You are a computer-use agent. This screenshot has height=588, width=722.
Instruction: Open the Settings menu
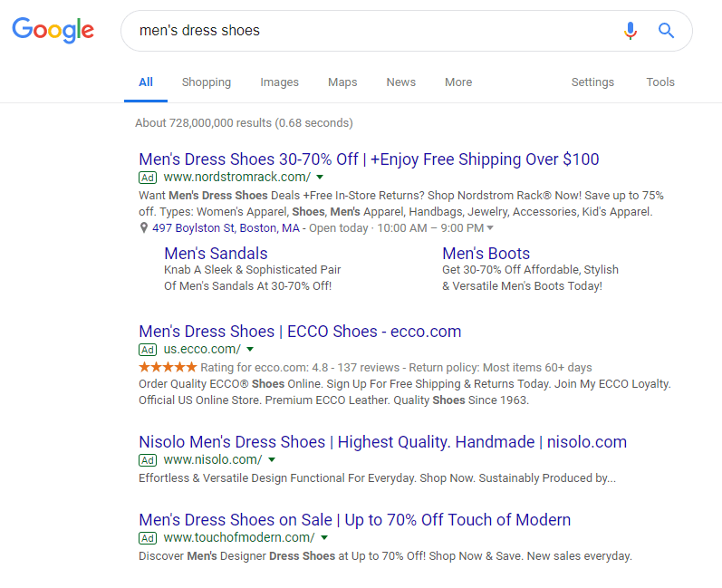pos(592,82)
